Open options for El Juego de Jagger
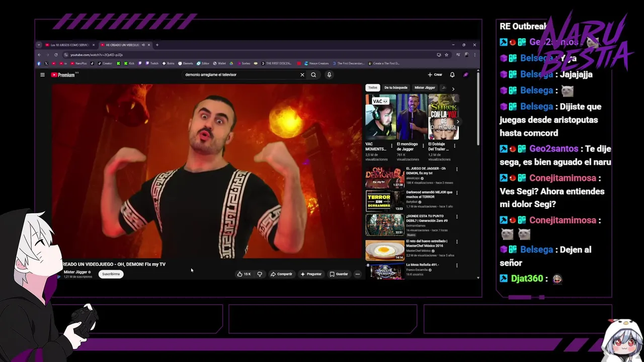Image resolution: width=644 pixels, height=362 pixels. tap(457, 169)
